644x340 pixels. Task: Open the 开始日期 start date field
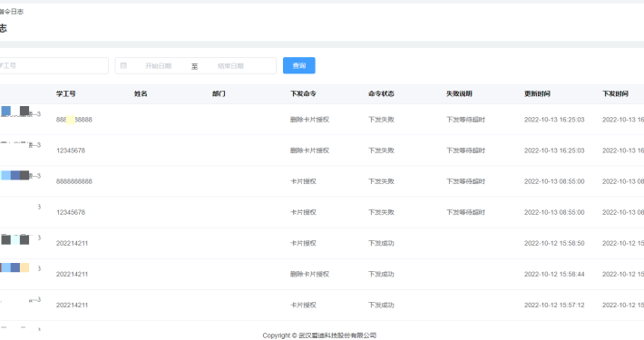pos(158,65)
